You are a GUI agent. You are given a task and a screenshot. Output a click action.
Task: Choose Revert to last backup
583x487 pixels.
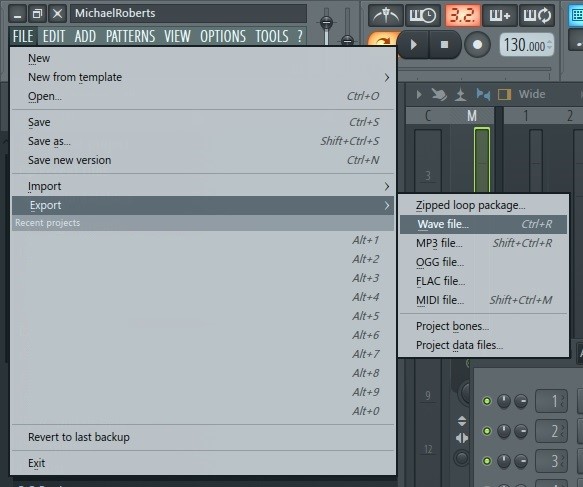[x=203, y=437]
